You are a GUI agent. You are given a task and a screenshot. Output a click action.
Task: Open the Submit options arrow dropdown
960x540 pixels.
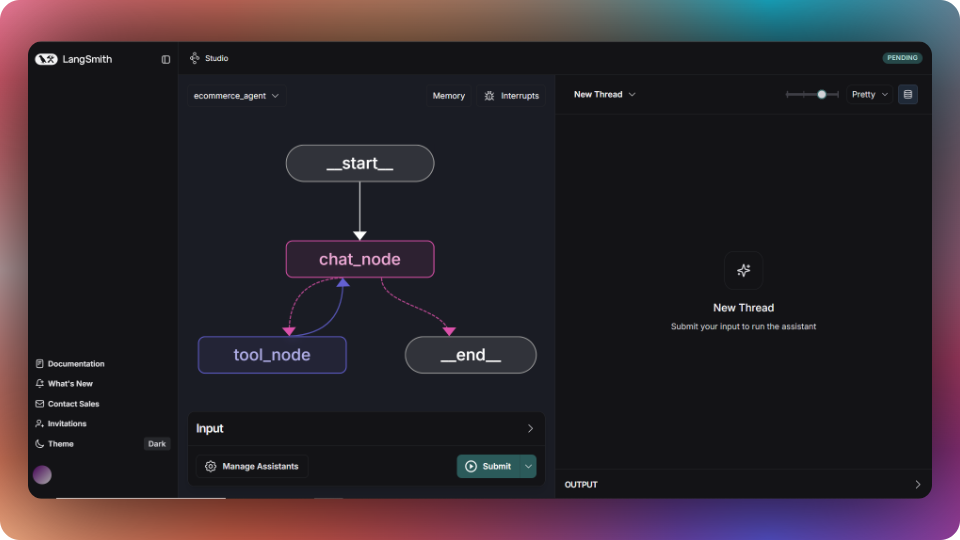pyautogui.click(x=528, y=467)
